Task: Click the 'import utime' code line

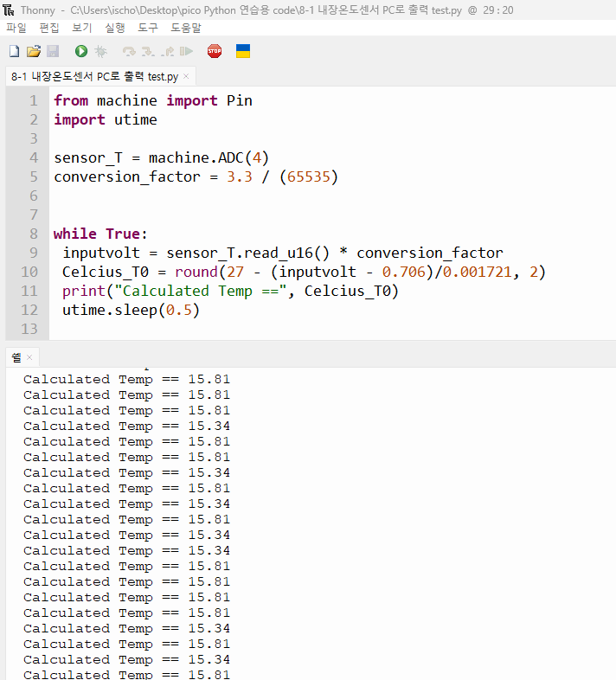Action: [106, 119]
